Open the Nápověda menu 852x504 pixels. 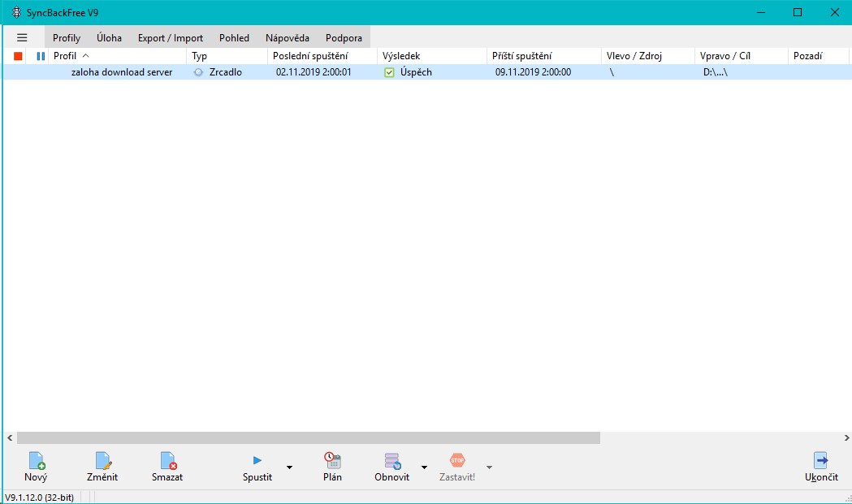click(x=288, y=37)
